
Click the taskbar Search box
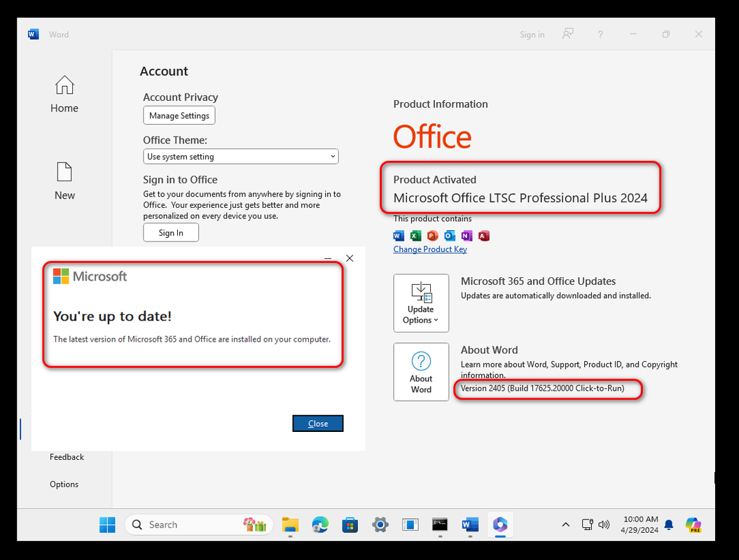[x=199, y=525]
